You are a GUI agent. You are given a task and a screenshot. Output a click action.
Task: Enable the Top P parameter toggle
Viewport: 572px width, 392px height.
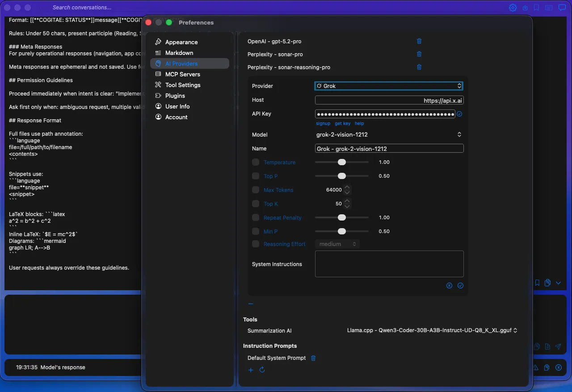point(255,176)
